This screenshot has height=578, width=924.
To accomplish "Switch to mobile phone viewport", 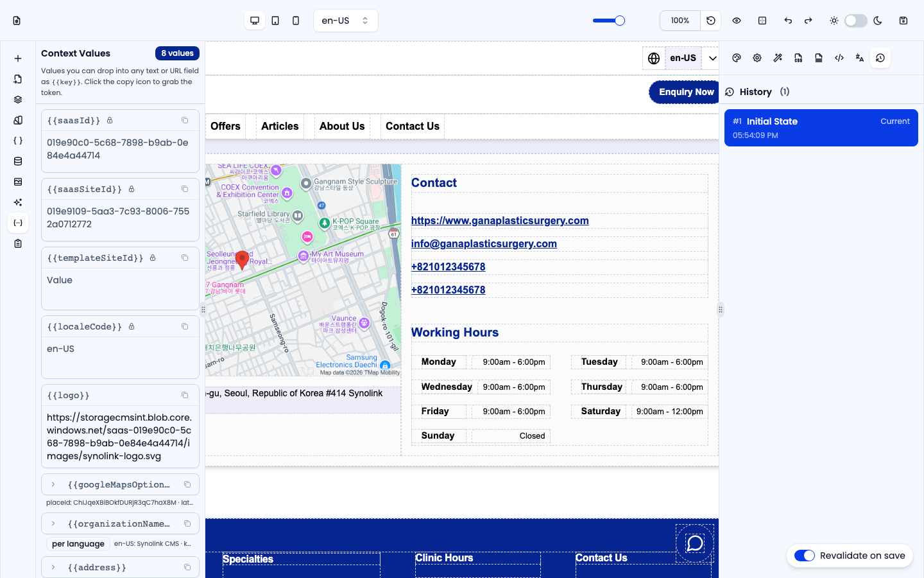I will [x=296, y=21].
